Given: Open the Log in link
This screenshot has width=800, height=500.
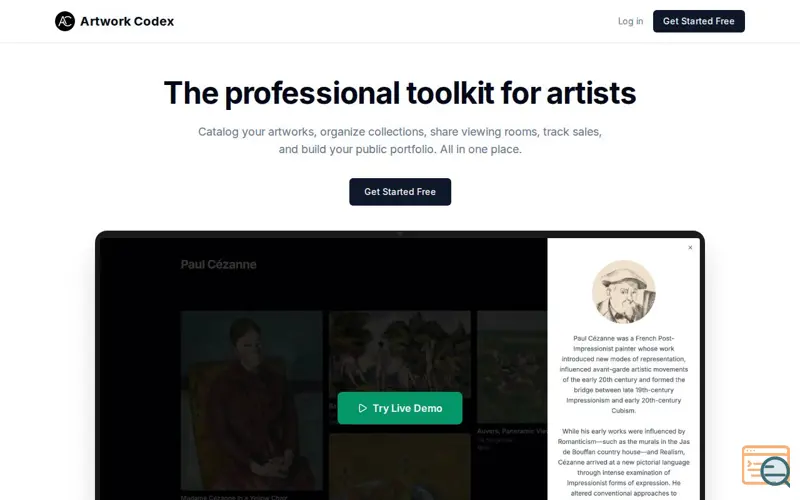Looking at the screenshot, I should [630, 21].
